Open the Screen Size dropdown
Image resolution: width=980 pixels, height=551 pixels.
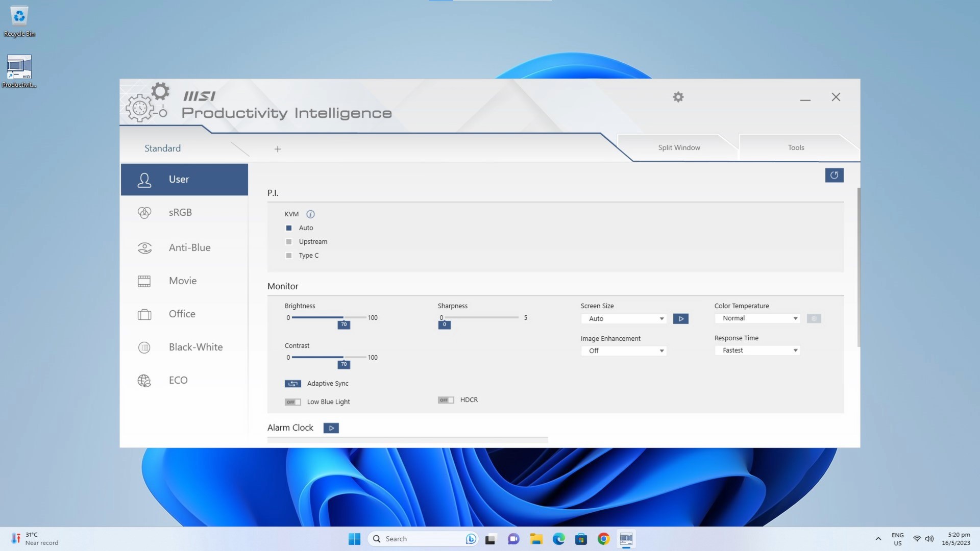(624, 318)
